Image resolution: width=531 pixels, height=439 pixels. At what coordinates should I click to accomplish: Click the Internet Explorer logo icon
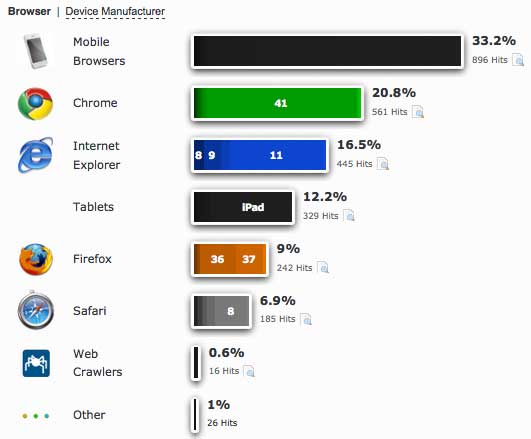click(x=35, y=155)
